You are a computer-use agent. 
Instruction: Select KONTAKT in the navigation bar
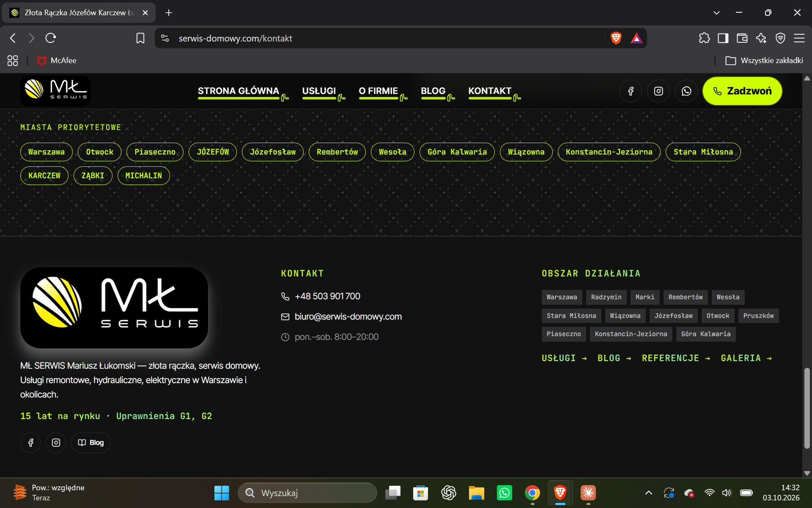tap(490, 91)
